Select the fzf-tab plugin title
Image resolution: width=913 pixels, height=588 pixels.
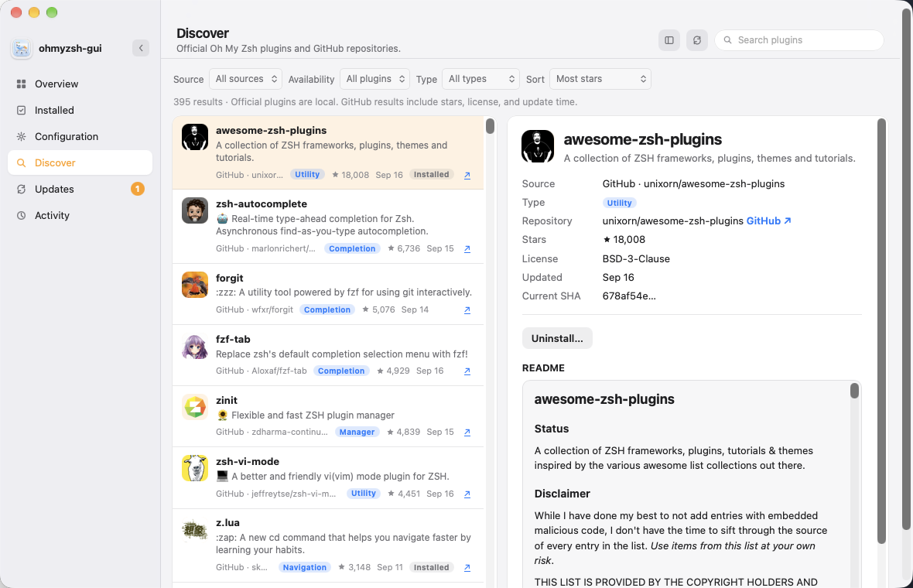coord(233,340)
